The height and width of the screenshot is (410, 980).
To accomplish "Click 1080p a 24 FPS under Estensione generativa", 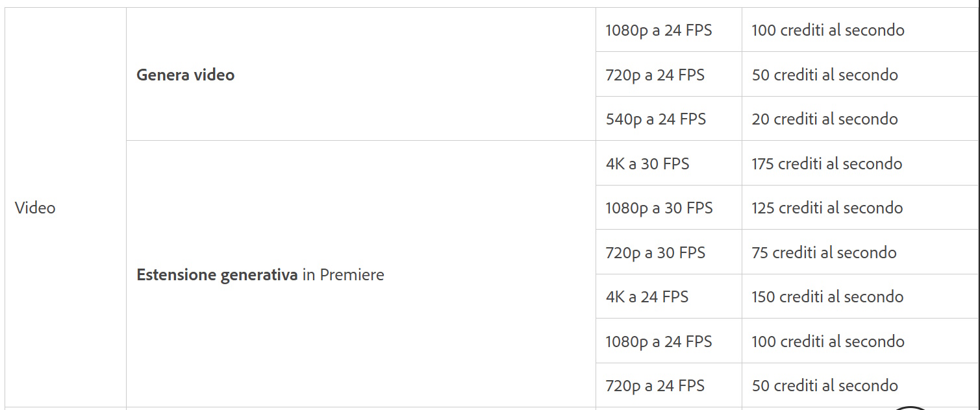I will (x=659, y=342).
